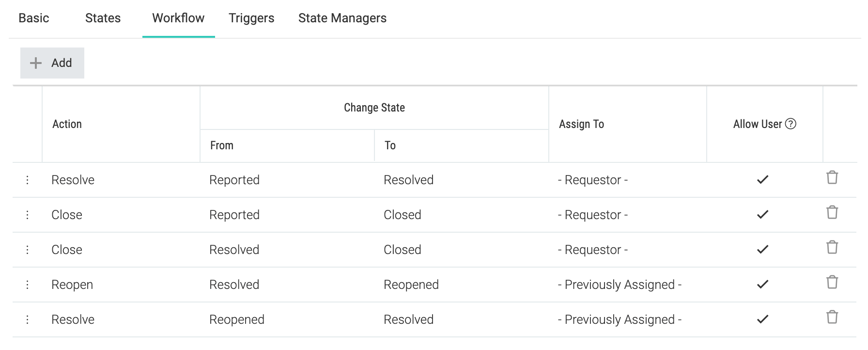This screenshot has height=350, width=868.
Task: Open row menu for first Resolve action
Action: [x=27, y=180]
